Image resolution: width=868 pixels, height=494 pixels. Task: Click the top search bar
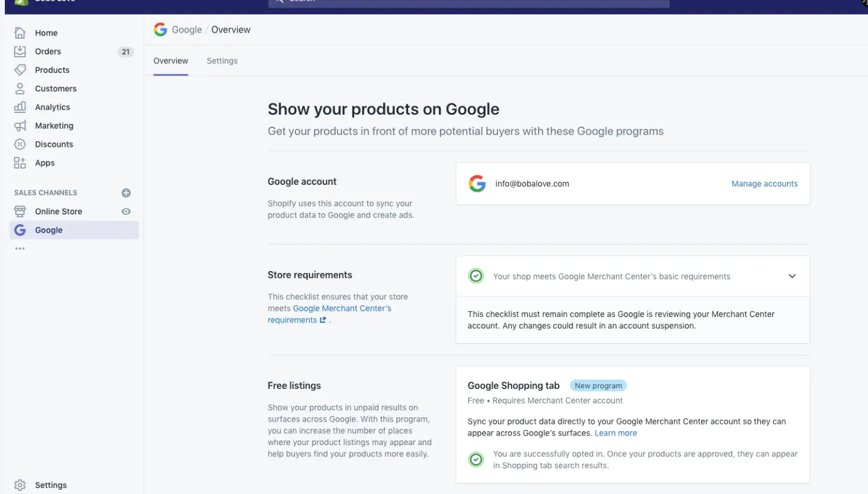tap(468, 2)
